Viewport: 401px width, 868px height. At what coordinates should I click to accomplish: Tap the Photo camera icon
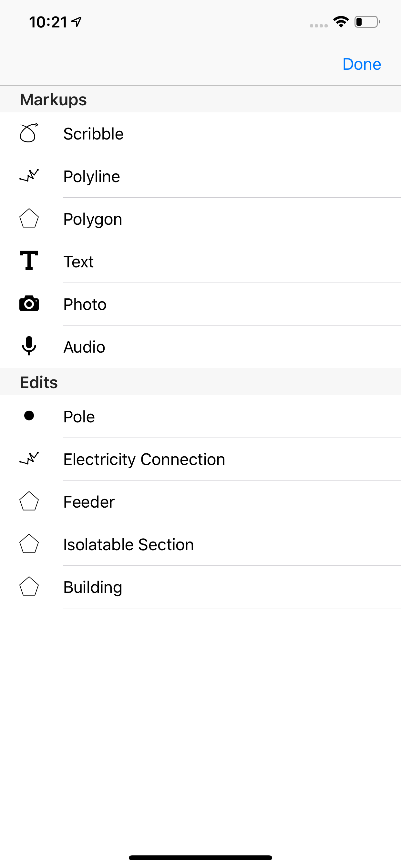pos(29,304)
